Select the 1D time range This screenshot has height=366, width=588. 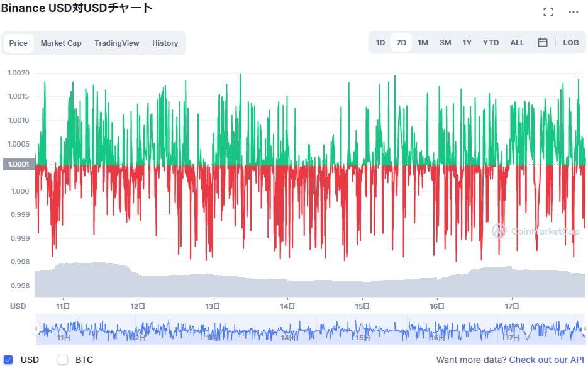point(380,42)
